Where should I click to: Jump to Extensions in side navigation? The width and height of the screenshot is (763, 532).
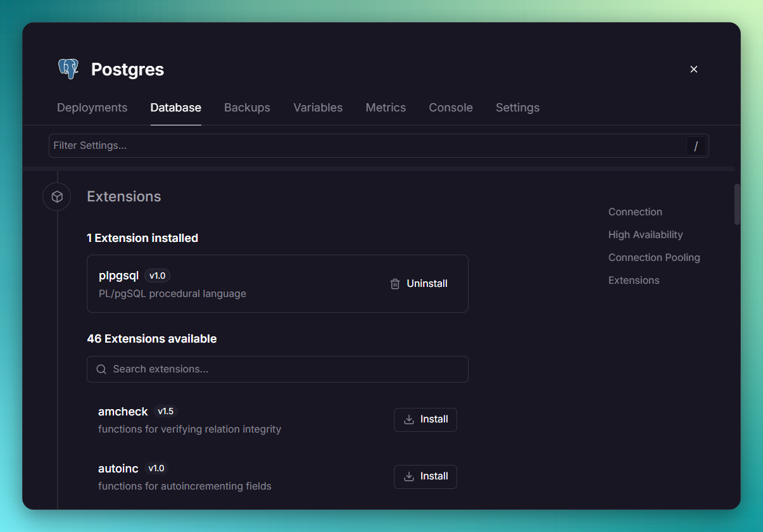pyautogui.click(x=634, y=281)
